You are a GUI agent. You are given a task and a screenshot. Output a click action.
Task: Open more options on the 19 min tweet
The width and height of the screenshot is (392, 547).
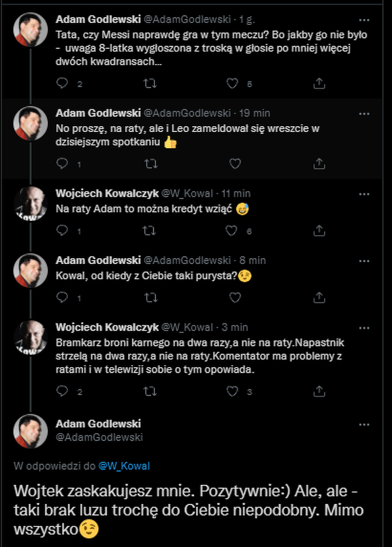pos(365,112)
